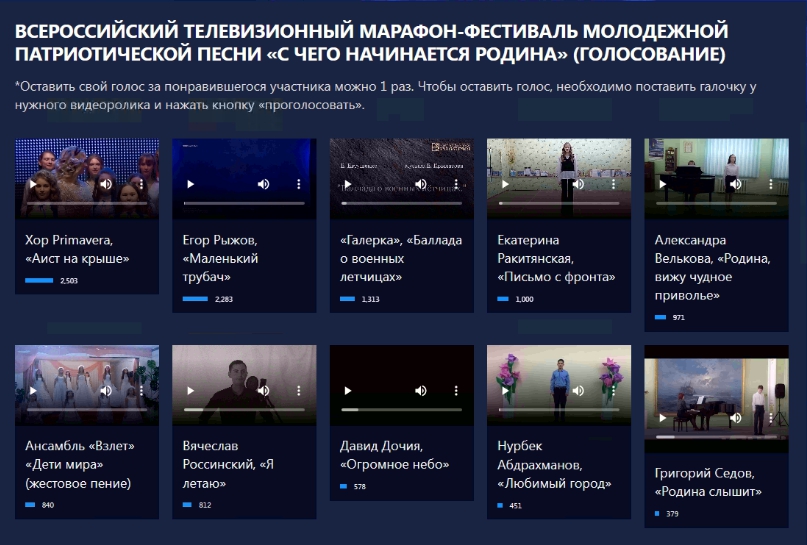
Task: Seek in Вячеслав Россинский video progress bar
Action: tap(244, 410)
